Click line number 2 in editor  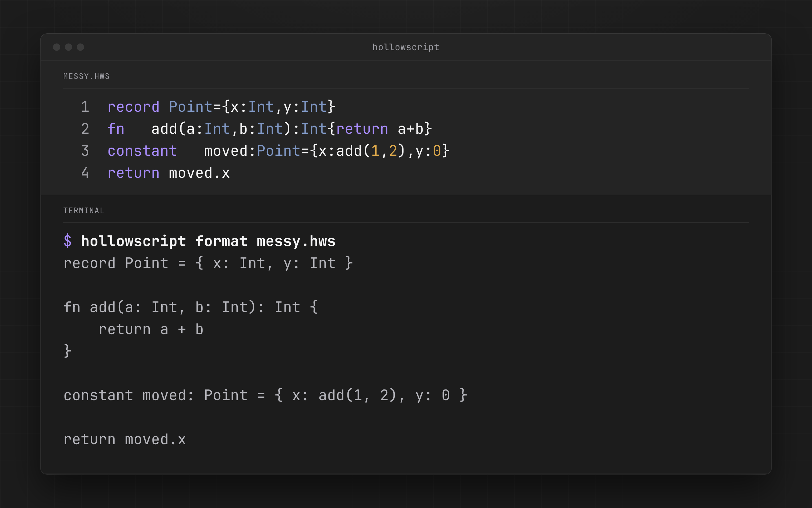click(85, 129)
